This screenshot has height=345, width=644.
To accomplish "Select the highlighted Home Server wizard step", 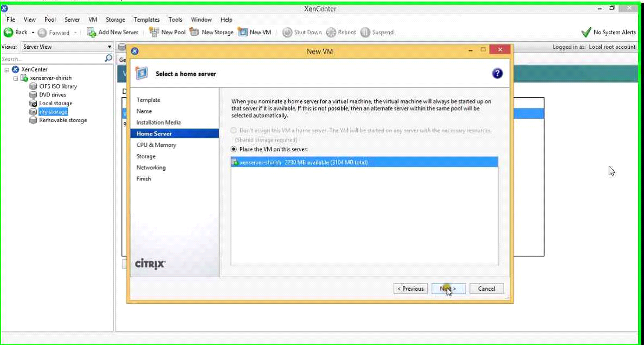I will (x=175, y=133).
